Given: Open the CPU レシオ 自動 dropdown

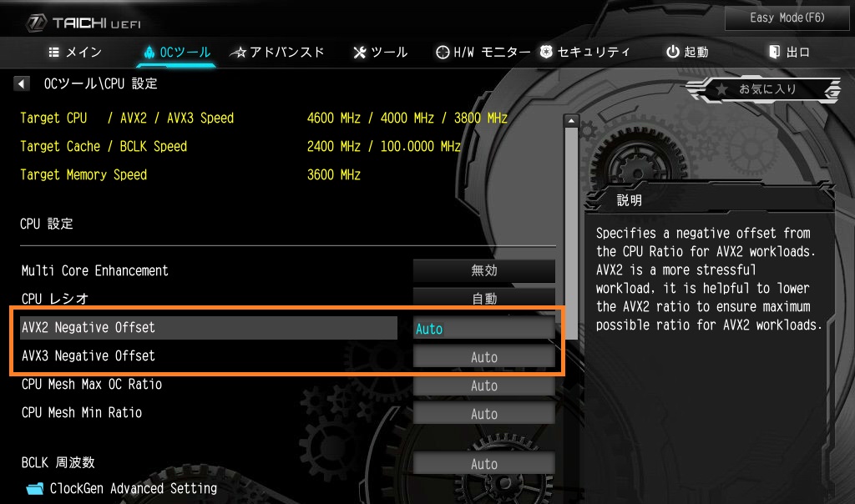Looking at the screenshot, I should tap(483, 299).
